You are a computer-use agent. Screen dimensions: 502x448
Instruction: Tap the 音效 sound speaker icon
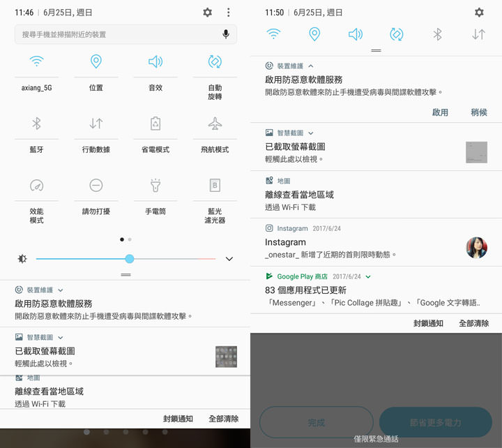[155, 62]
